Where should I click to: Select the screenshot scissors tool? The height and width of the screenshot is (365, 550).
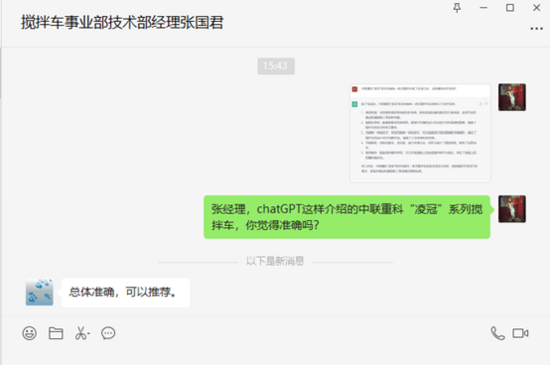tap(80, 333)
